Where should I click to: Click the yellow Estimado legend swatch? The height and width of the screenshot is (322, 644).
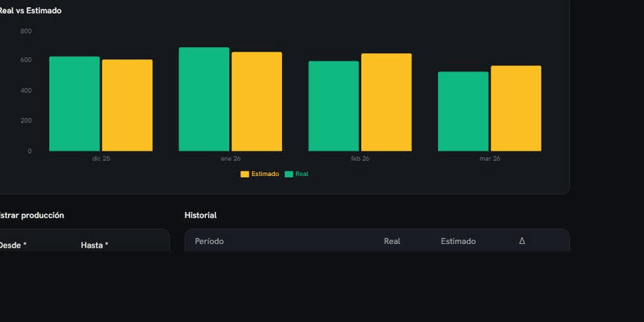tap(245, 174)
